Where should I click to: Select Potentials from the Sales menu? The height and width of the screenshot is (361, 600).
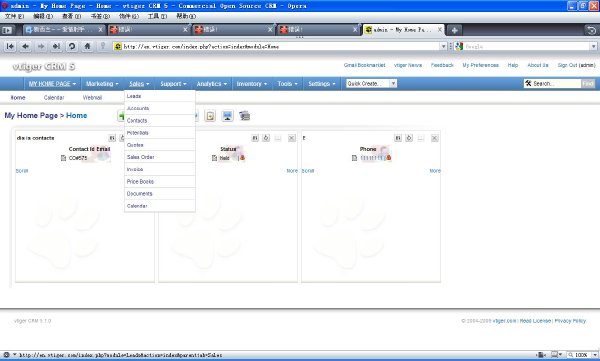point(160,133)
